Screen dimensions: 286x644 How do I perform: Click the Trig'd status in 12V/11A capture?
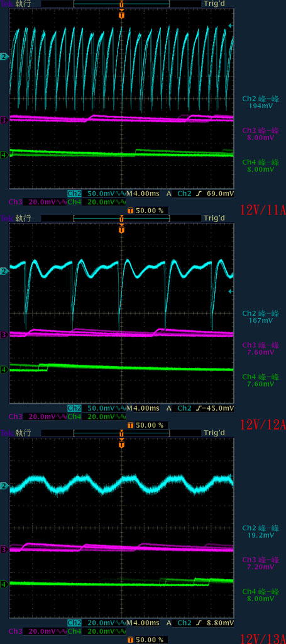click(x=214, y=3)
